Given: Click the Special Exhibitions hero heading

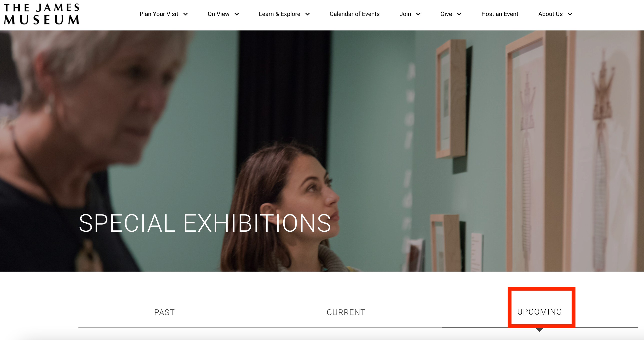Looking at the screenshot, I should coord(205,223).
